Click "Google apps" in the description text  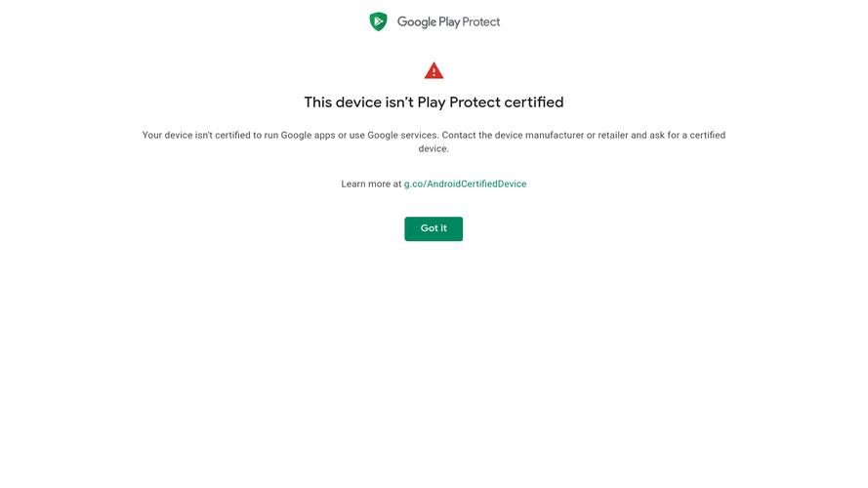308,136
